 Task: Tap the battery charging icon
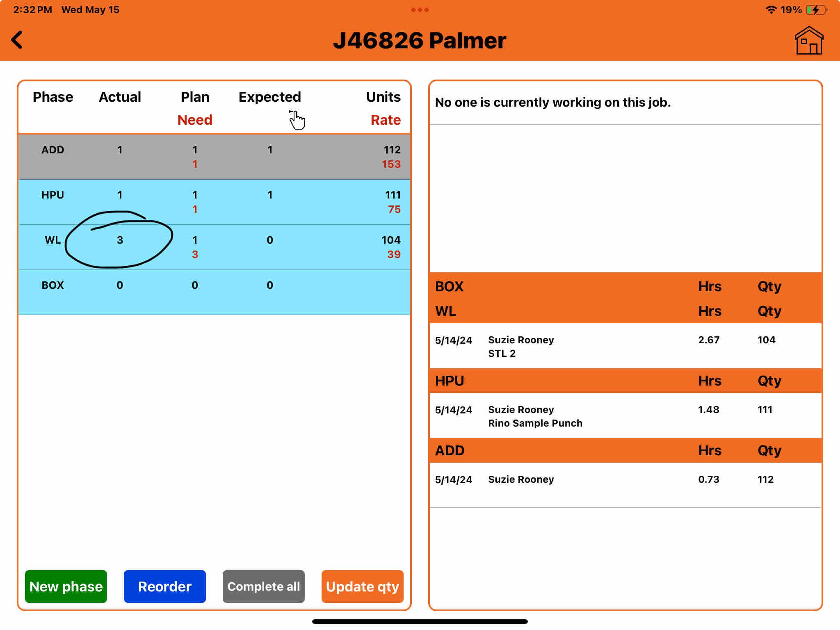click(x=816, y=10)
